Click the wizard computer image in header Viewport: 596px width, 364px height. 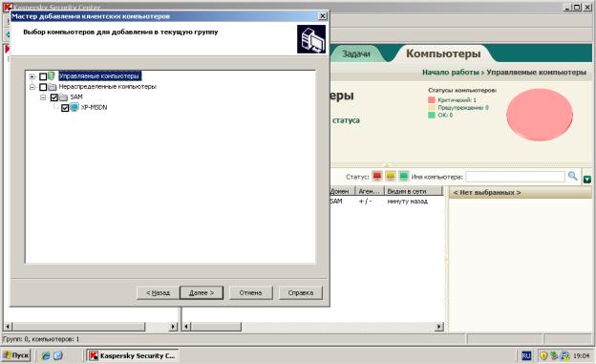click(311, 39)
